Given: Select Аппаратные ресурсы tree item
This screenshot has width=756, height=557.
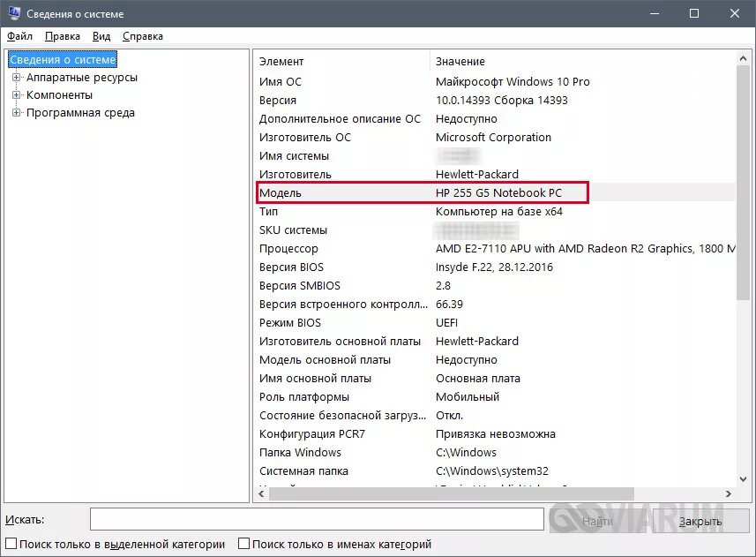Looking at the screenshot, I should point(82,77).
